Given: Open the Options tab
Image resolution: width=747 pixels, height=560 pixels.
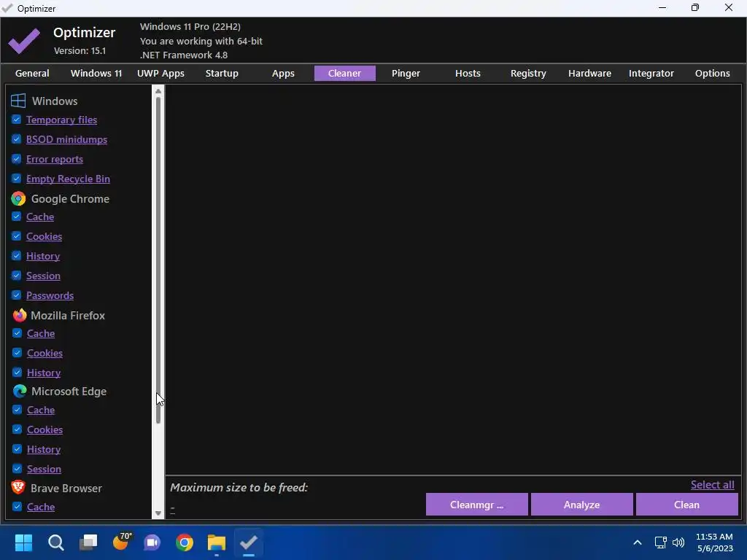Looking at the screenshot, I should (712, 74).
